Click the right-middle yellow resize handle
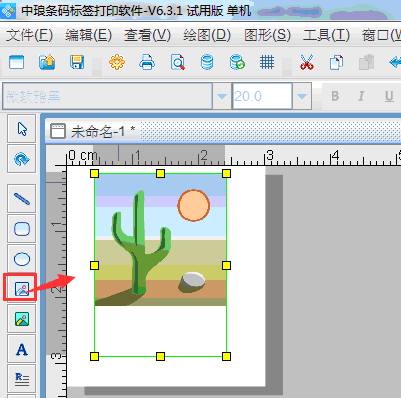 coord(226,265)
